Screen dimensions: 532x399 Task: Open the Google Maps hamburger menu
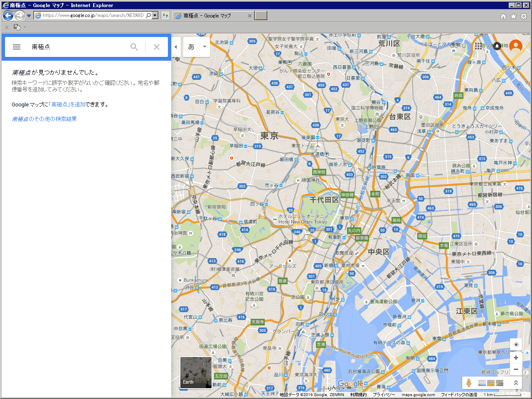(x=17, y=47)
